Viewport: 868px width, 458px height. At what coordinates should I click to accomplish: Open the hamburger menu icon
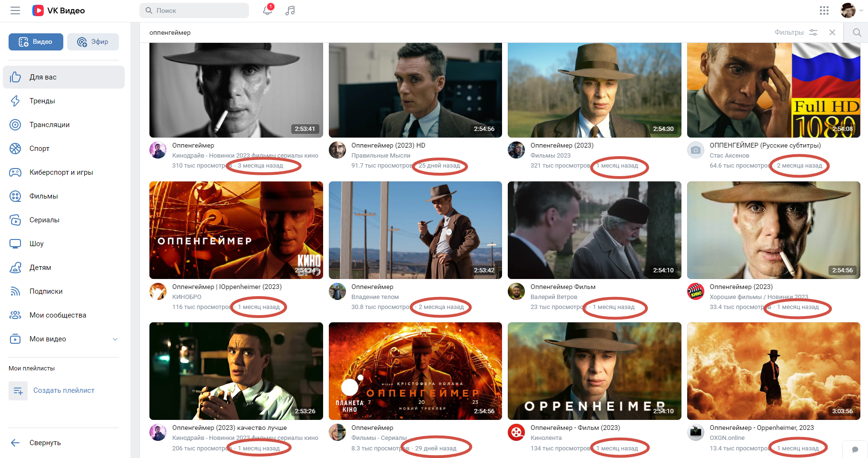click(x=15, y=10)
